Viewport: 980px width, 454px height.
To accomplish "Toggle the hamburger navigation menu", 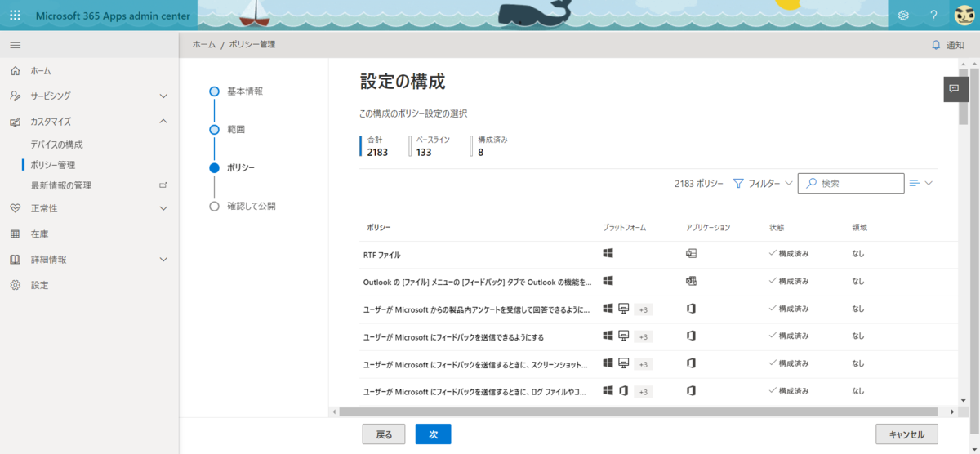I will 15,45.
